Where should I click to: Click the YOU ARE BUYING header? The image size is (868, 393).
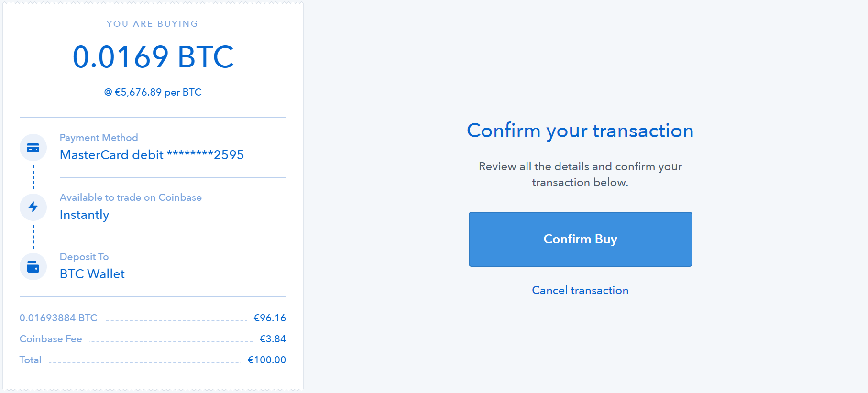152,23
